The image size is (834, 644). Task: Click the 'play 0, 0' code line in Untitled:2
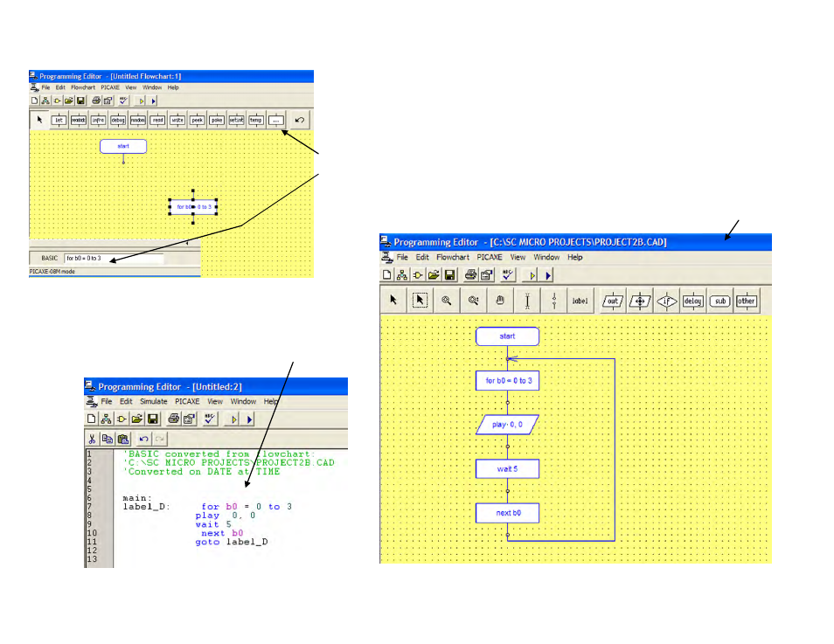click(226, 516)
